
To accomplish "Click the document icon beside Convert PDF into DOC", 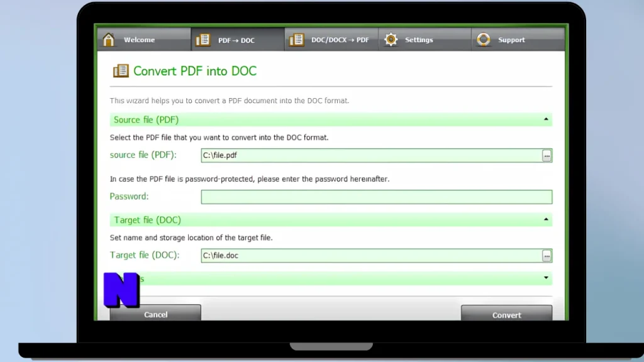I will 121,70.
